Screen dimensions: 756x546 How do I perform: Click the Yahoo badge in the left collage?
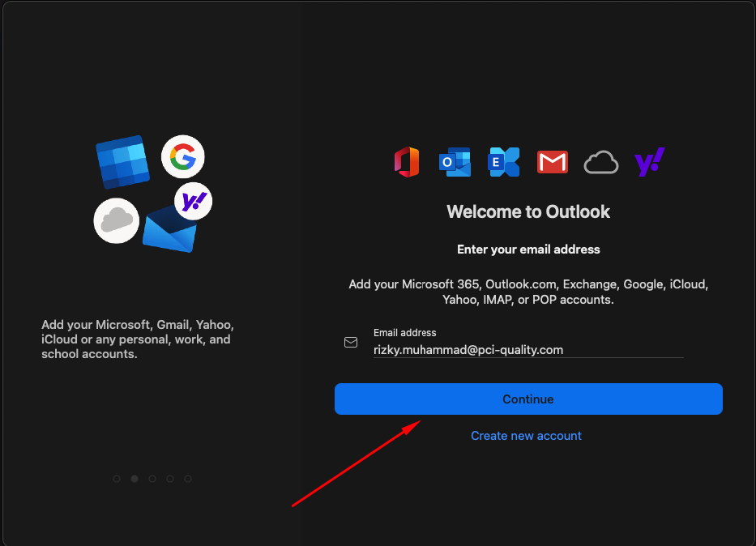(x=193, y=201)
